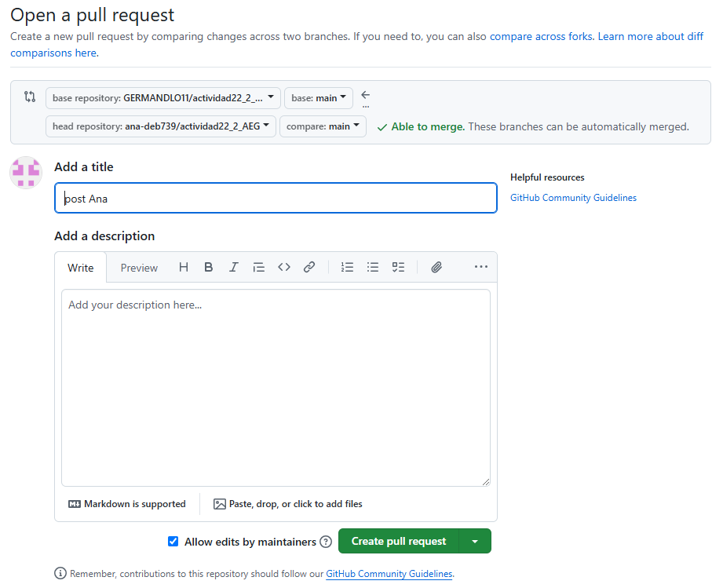Select the Write tab

pyautogui.click(x=80, y=268)
